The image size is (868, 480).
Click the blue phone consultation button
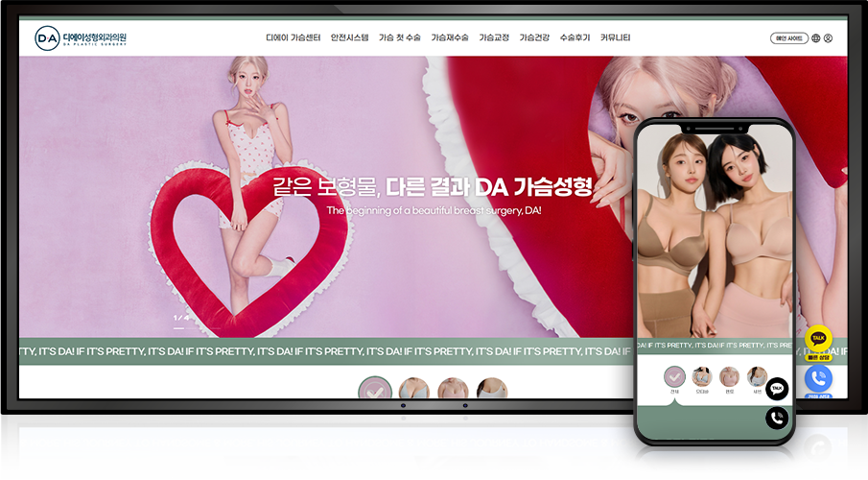tap(818, 378)
